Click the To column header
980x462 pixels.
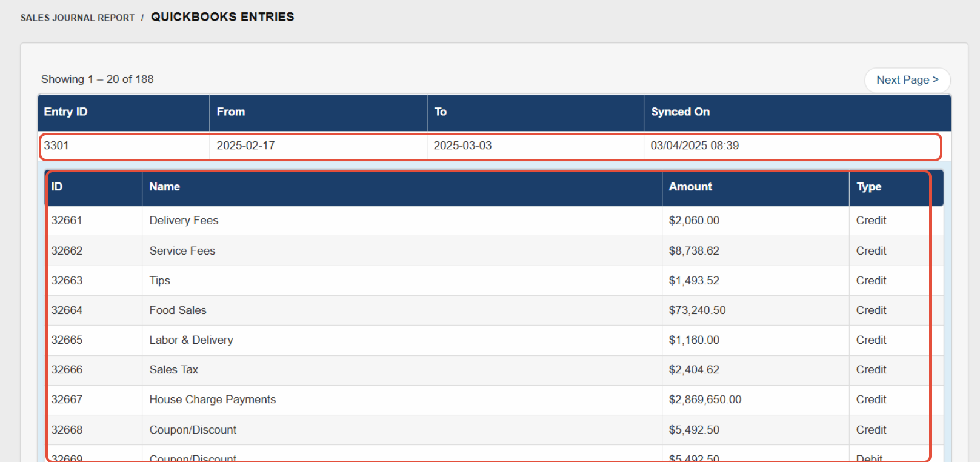(x=535, y=112)
